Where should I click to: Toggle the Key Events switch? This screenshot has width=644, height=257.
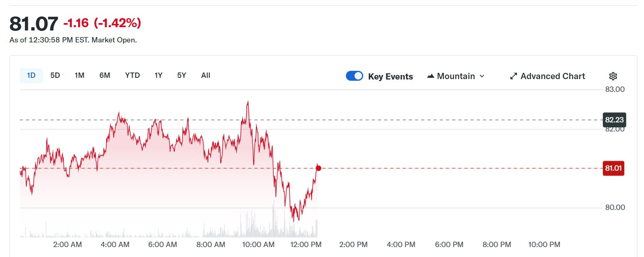tap(355, 76)
